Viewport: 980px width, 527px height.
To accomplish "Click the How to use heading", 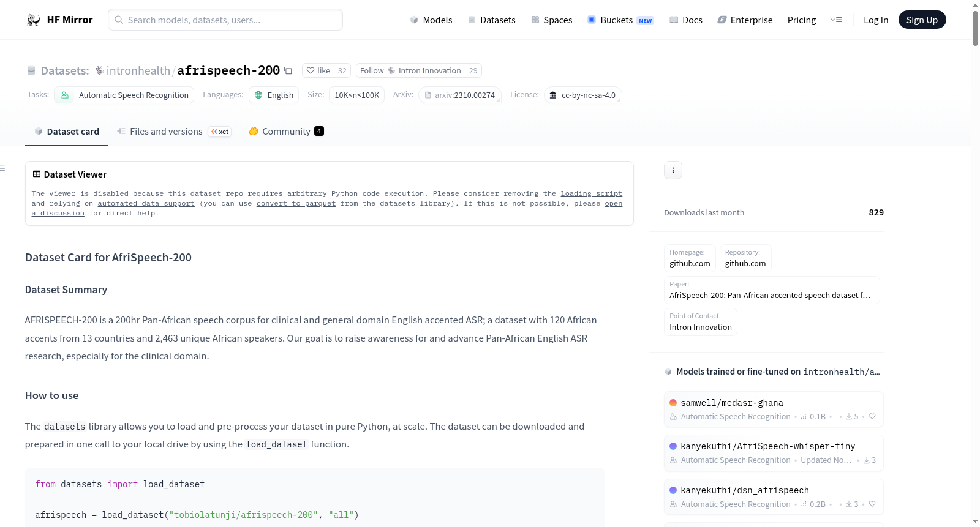I will (52, 395).
